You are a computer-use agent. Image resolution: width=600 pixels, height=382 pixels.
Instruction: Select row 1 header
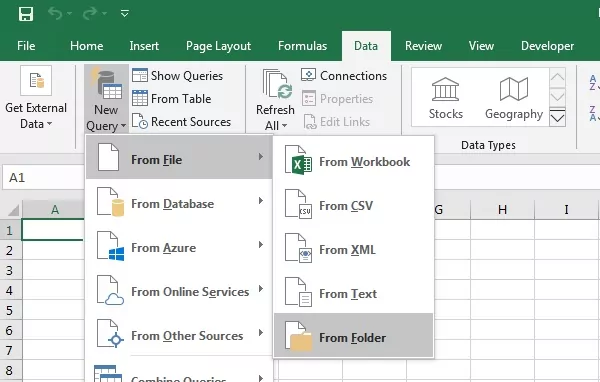10,230
